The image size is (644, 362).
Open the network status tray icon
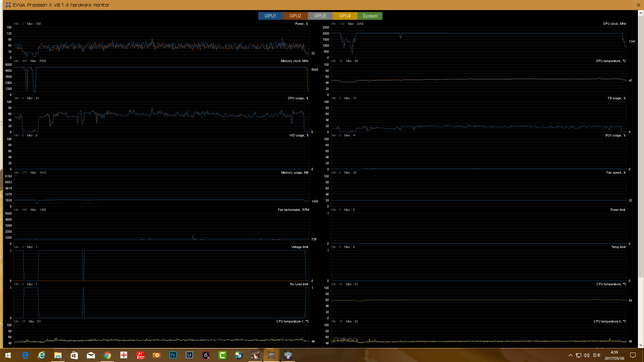(579, 355)
